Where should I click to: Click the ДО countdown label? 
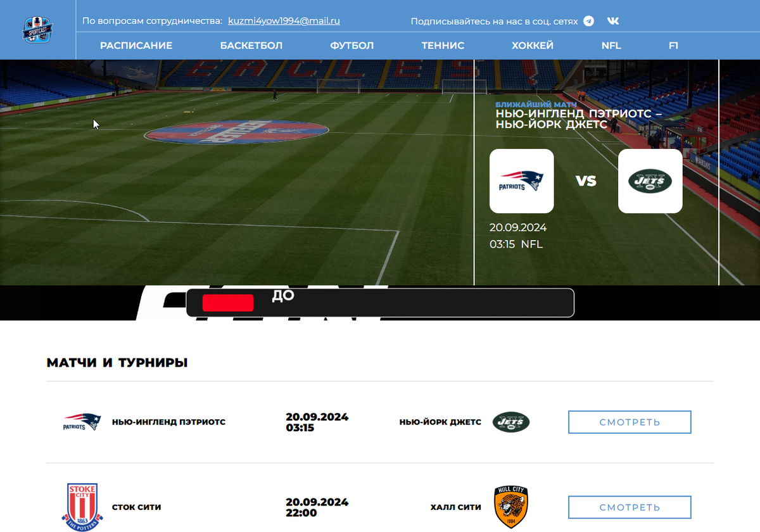283,296
